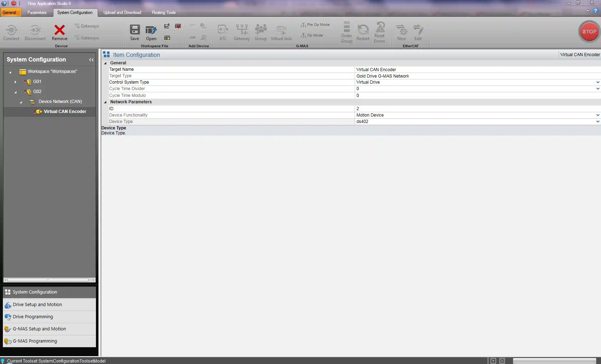601x364 pixels.
Task: Edit the EtherCAT configuration
Action: click(418, 33)
